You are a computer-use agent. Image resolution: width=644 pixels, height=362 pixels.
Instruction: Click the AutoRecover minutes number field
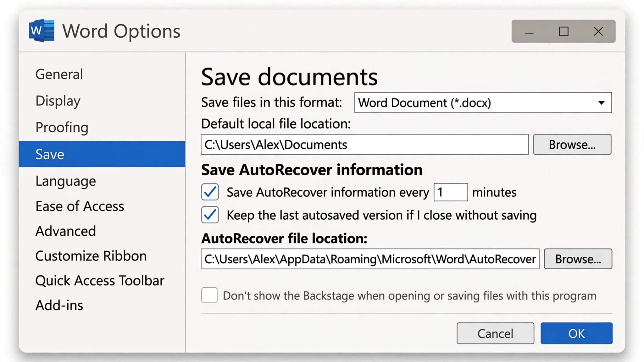451,192
